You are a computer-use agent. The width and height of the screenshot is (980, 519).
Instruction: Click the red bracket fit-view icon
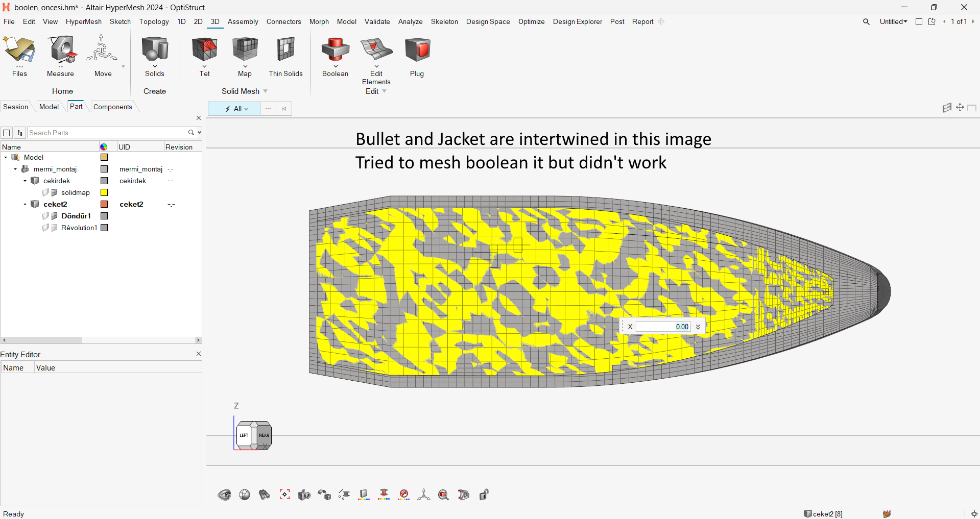click(284, 495)
